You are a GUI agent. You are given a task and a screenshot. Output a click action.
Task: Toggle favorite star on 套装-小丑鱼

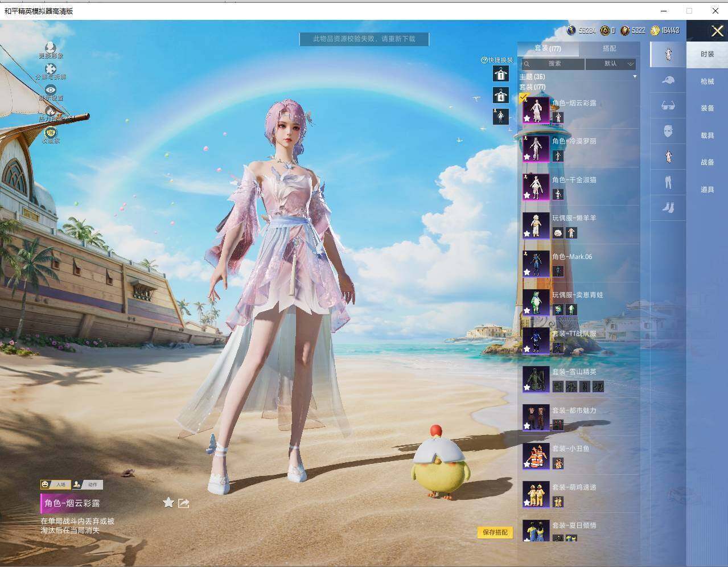[x=527, y=465]
